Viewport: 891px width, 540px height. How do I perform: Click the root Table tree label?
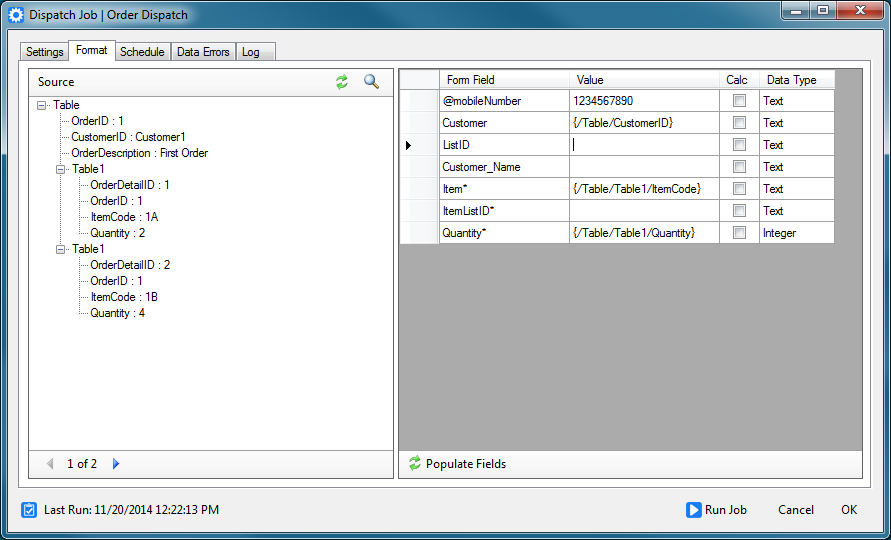(66, 105)
